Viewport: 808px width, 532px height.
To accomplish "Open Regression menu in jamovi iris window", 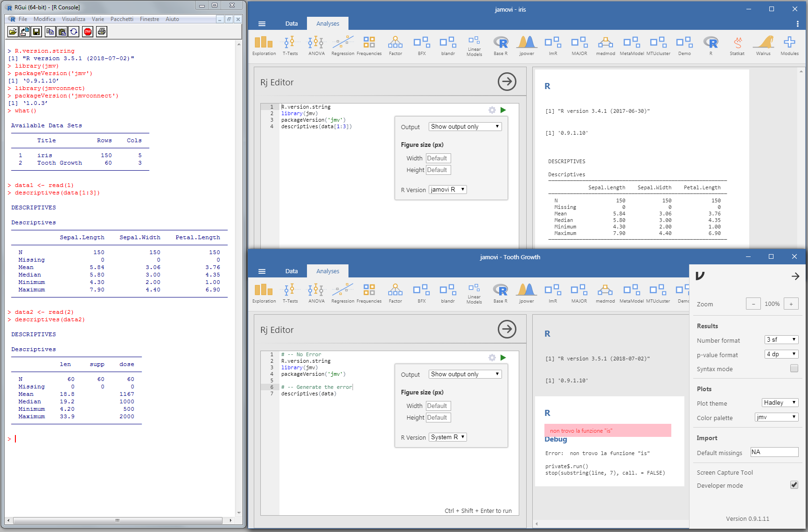I will click(x=343, y=46).
